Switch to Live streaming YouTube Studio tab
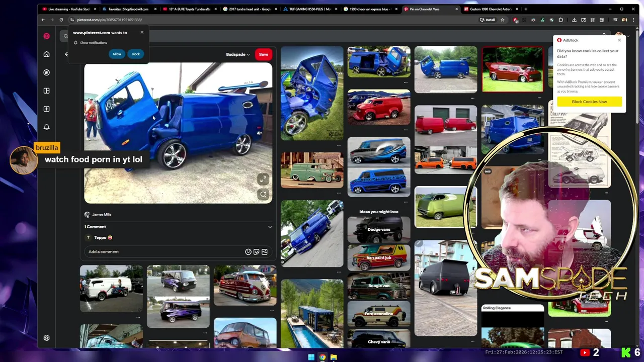Screen dimensions: 644x362 pyautogui.click(x=66, y=9)
